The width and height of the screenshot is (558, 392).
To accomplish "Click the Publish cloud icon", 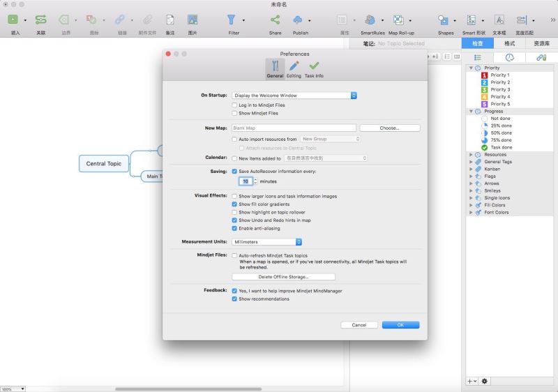I will [x=298, y=20].
